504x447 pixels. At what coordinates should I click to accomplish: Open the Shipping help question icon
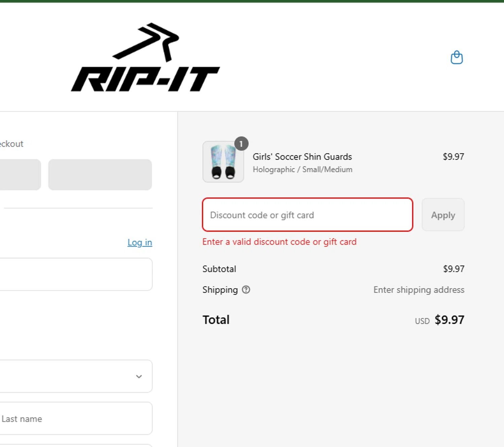pyautogui.click(x=246, y=290)
